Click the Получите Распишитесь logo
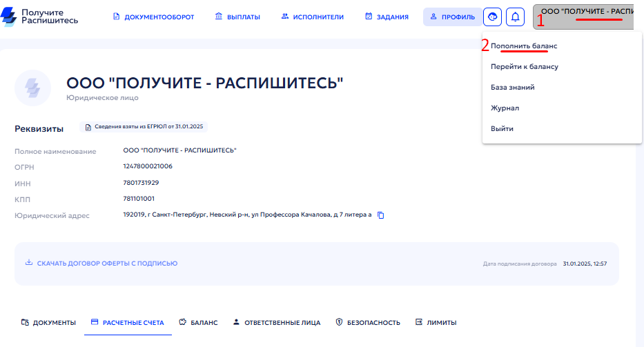Image resolution: width=644 pixels, height=347 pixels. [x=39, y=17]
